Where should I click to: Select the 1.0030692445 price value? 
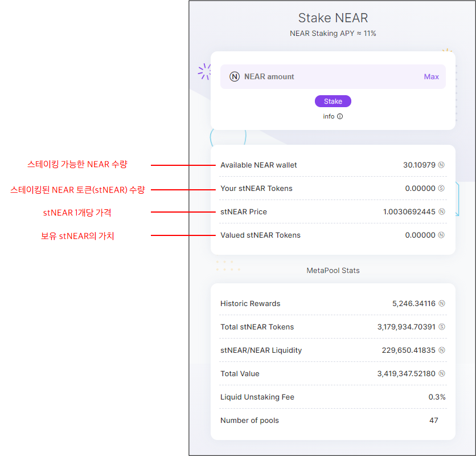tap(409, 212)
